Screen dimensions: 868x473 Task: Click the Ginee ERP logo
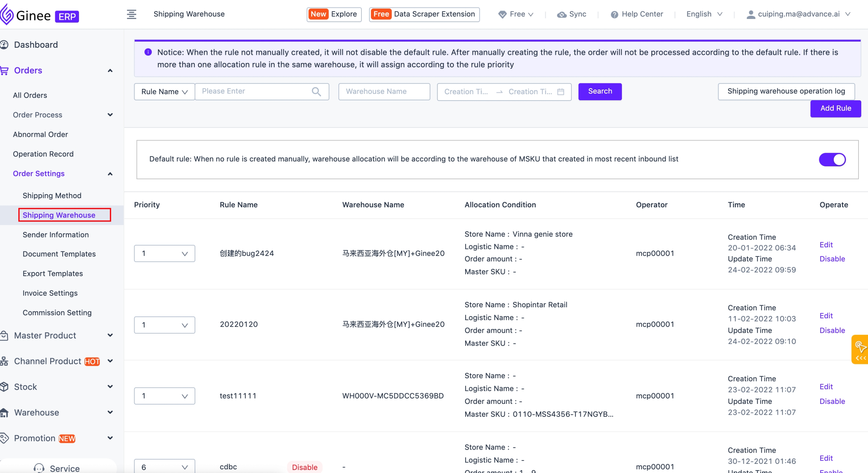[39, 15]
